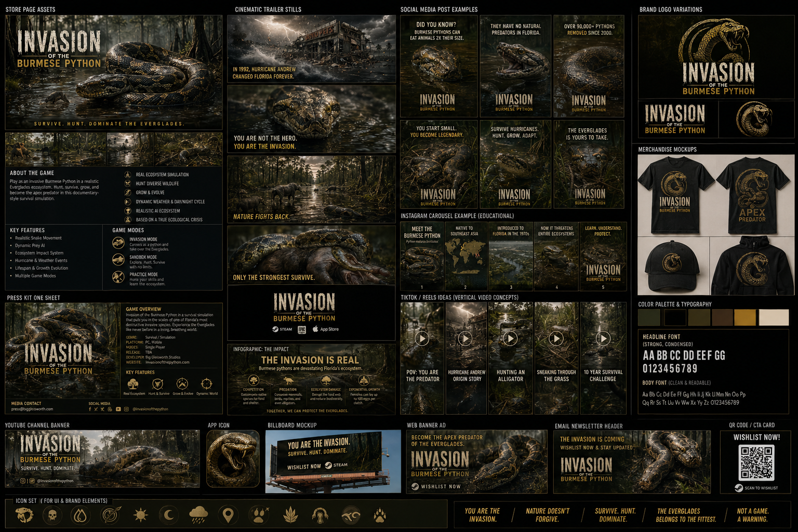The width and height of the screenshot is (798, 532).
Task: Click the rain cloud icon
Action: pos(199,515)
